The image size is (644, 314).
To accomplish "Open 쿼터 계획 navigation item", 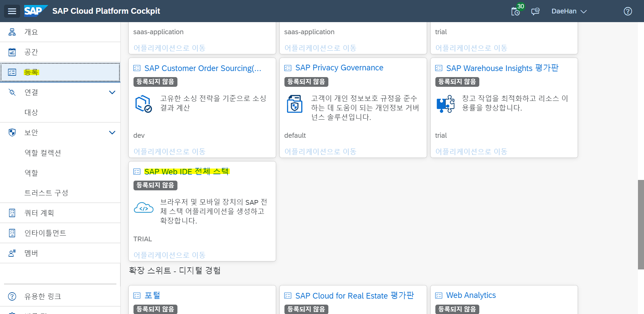I will [60, 213].
